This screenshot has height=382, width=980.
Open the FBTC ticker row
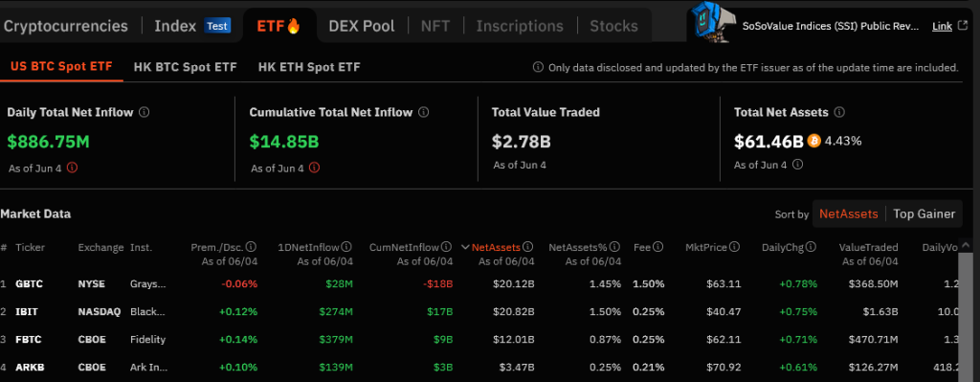tap(29, 340)
